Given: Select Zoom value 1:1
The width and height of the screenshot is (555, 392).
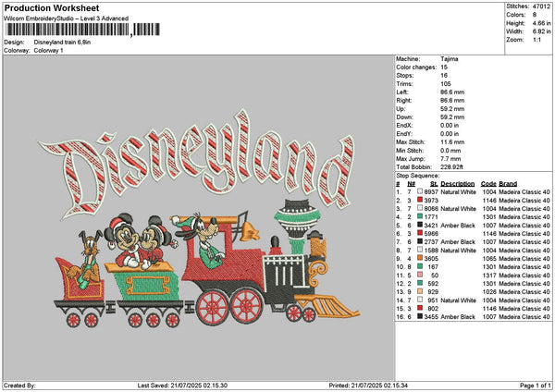Looking at the screenshot, I should 536,40.
